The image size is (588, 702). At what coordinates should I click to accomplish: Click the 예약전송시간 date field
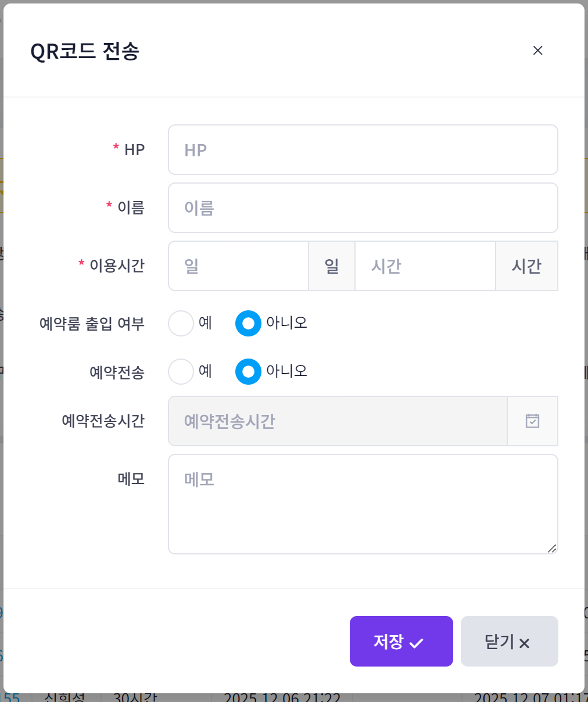coord(338,421)
